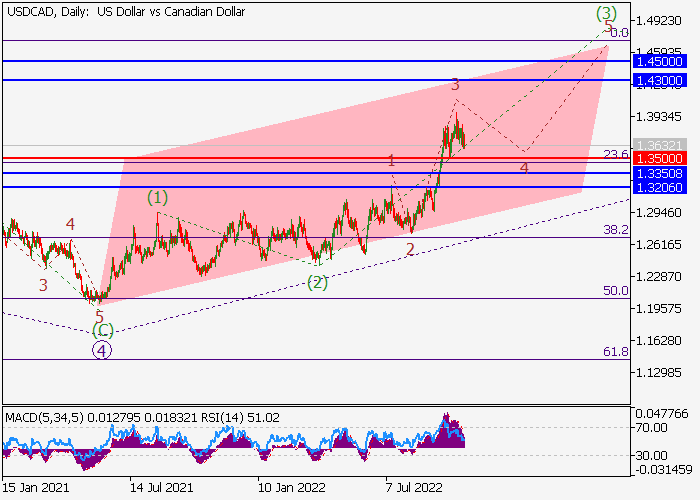Select the 23.6 Fibonacci level label
The width and height of the screenshot is (700, 500).
616,154
